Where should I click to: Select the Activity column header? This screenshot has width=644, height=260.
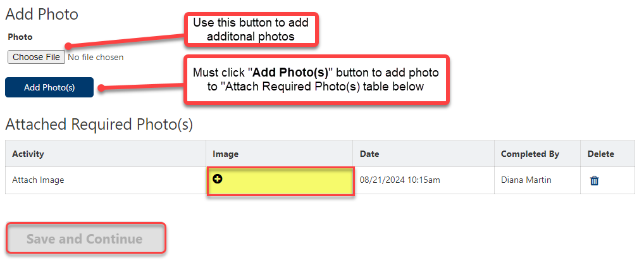pyautogui.click(x=28, y=154)
